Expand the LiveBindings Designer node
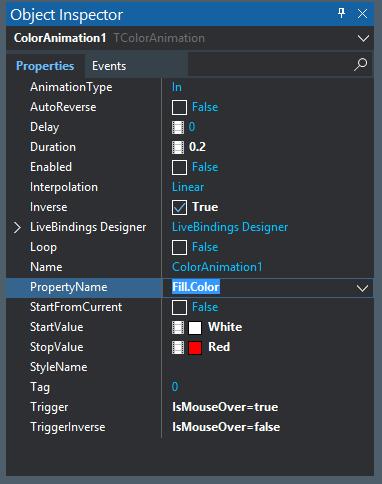Image resolution: width=382 pixels, height=484 pixels. click(17, 228)
